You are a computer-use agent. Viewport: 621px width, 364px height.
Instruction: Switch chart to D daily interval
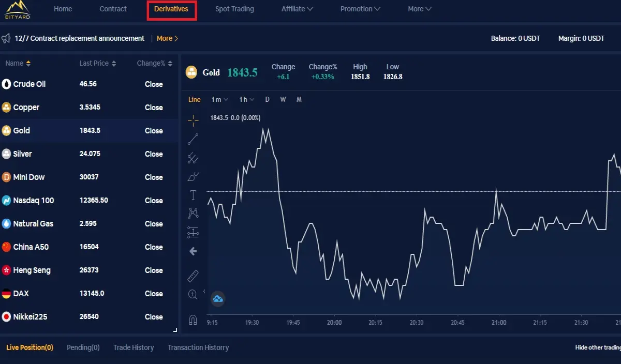[267, 99]
